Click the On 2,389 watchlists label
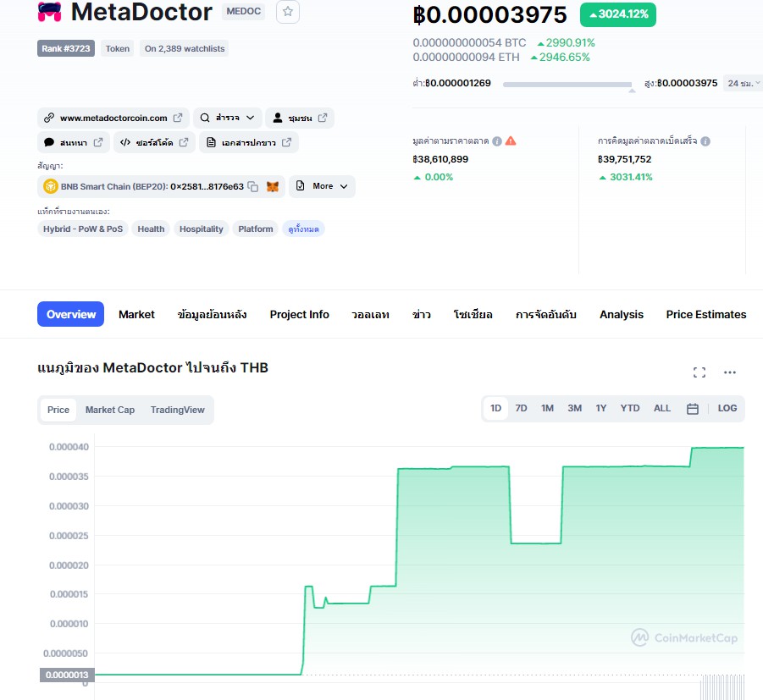Screen dimensions: 763x700 click(185, 48)
